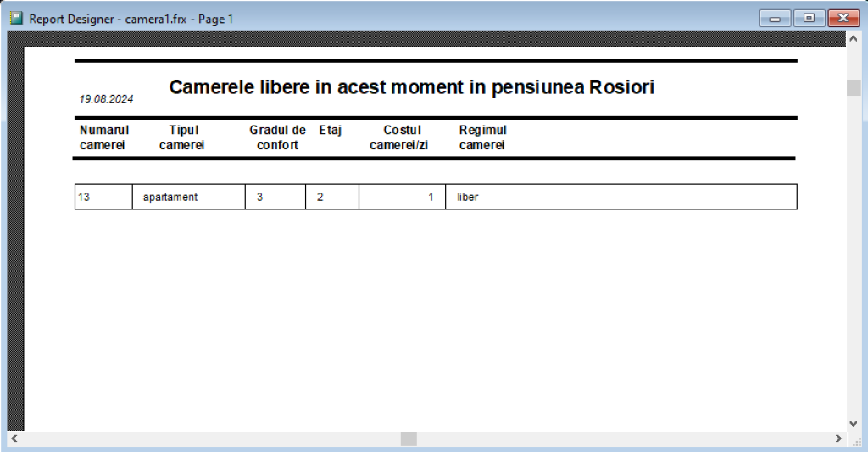Click the 'Etaj' column header

(330, 131)
